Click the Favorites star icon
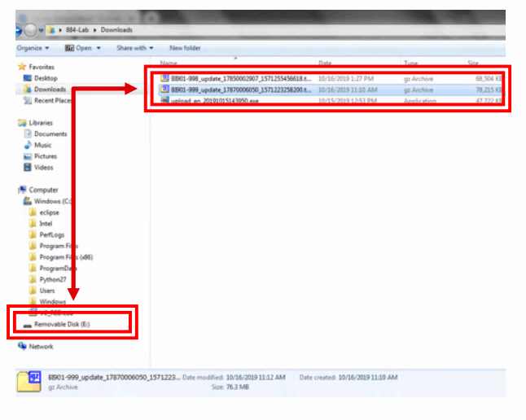526x420 pixels. (22, 67)
